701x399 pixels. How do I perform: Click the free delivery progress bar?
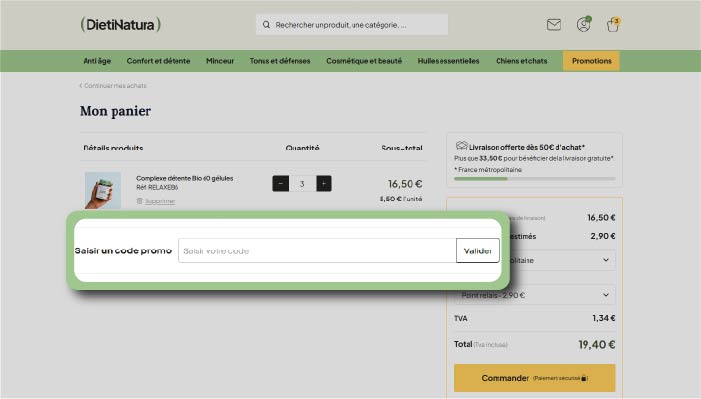click(535, 178)
